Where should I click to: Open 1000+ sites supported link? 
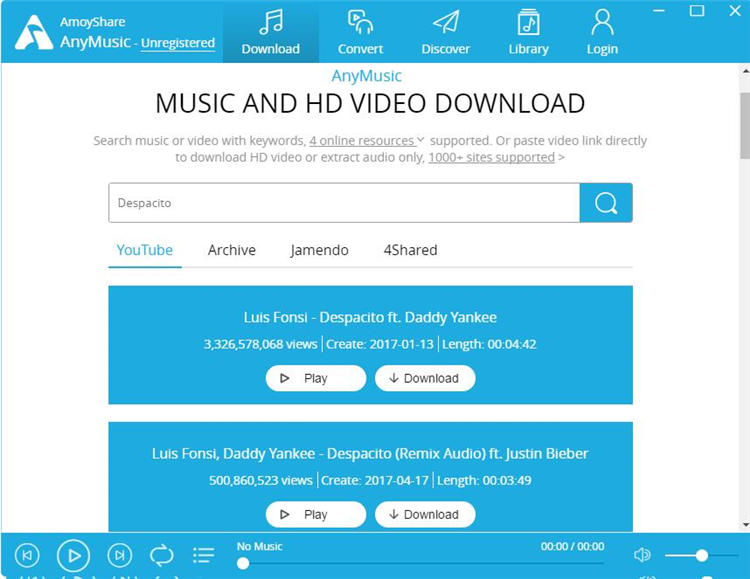point(492,157)
